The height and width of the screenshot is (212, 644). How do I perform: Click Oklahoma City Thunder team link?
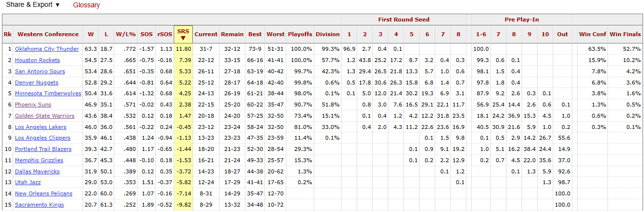47,49
